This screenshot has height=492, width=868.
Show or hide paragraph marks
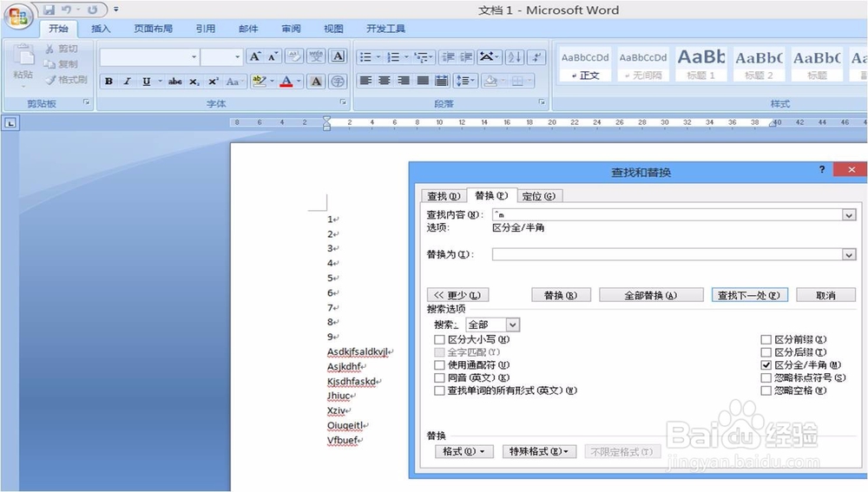[536, 56]
